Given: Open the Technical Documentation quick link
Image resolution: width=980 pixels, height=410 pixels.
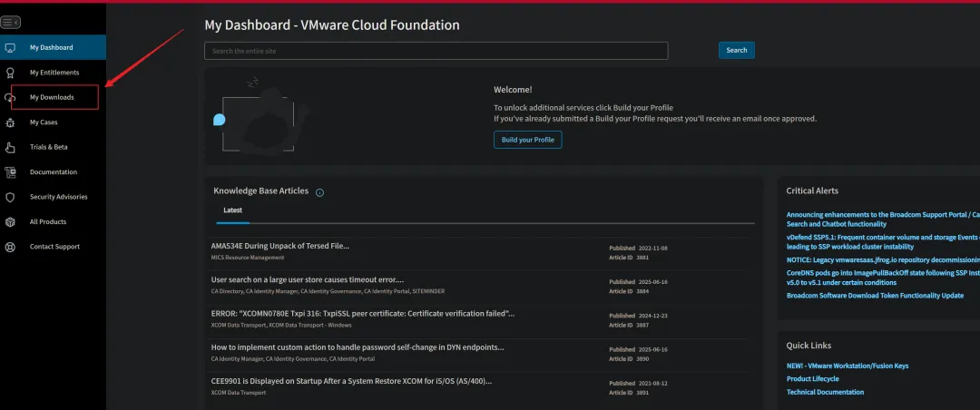Looking at the screenshot, I should 825,392.
